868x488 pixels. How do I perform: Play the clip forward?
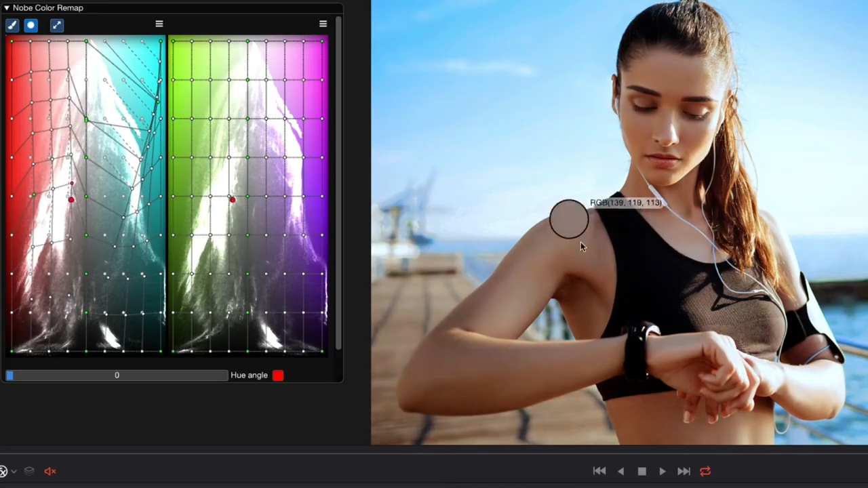[x=663, y=471]
